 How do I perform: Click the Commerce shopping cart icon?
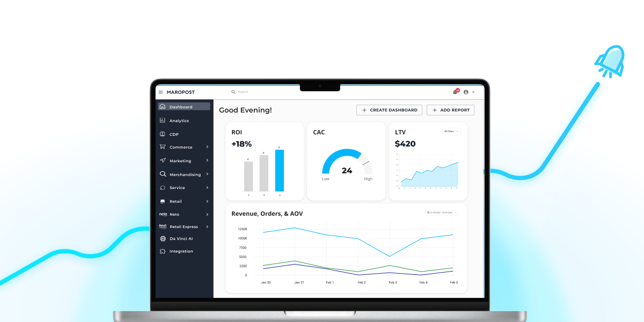point(163,147)
